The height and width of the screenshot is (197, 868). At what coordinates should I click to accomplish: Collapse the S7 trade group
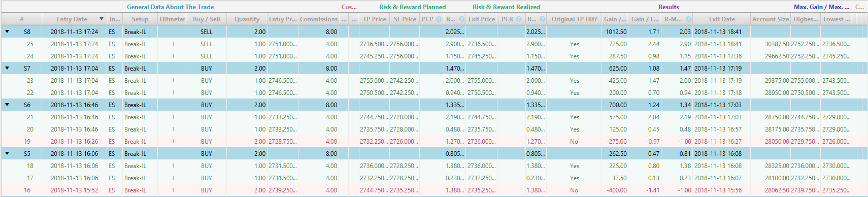(7, 68)
